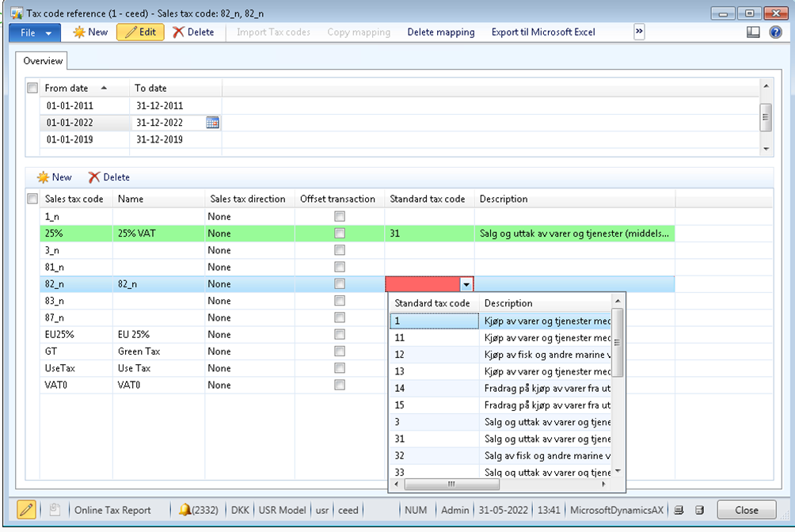This screenshot has height=532, width=795.
Task: Click the down scroll arrow of the dropdown list
Action: (x=617, y=471)
